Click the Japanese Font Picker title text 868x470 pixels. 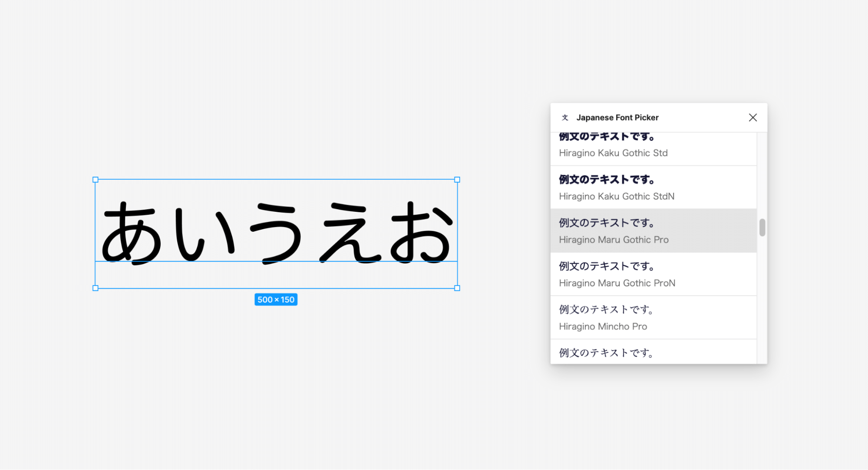coord(617,118)
